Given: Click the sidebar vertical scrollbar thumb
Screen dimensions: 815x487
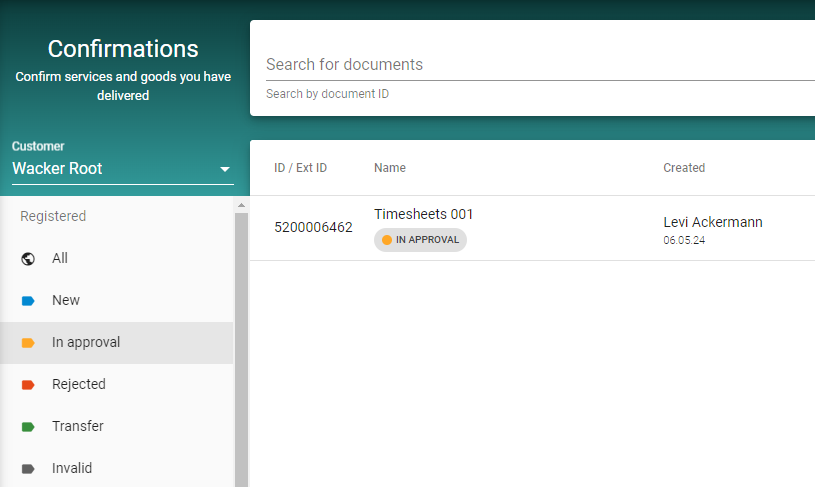Looking at the screenshot, I should pos(240,350).
